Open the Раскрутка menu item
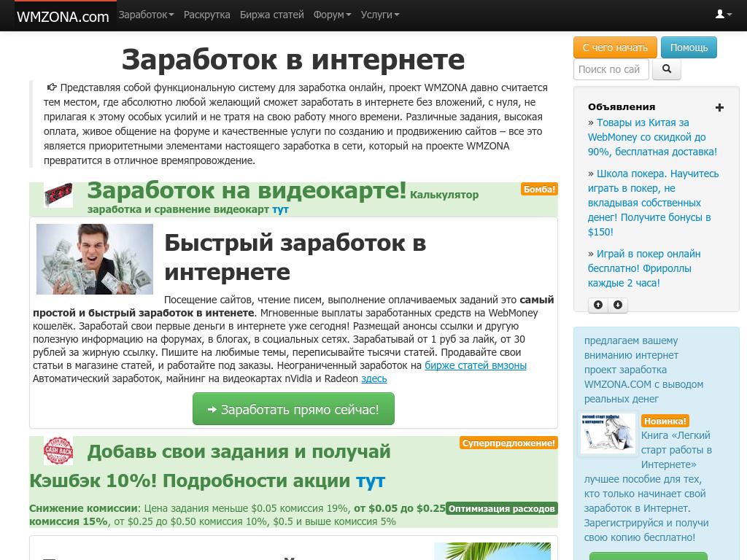Image resolution: width=747 pixels, height=560 pixels. [x=206, y=15]
